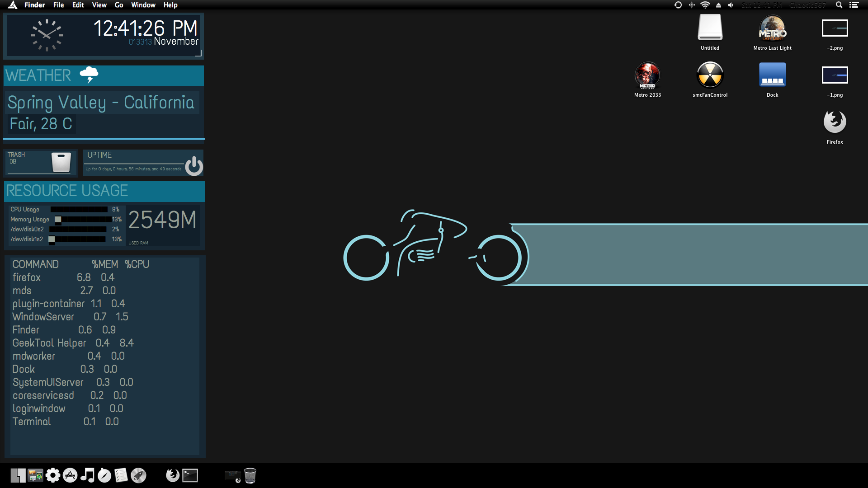The height and width of the screenshot is (488, 868).
Task: Open the Go menu
Action: click(119, 5)
